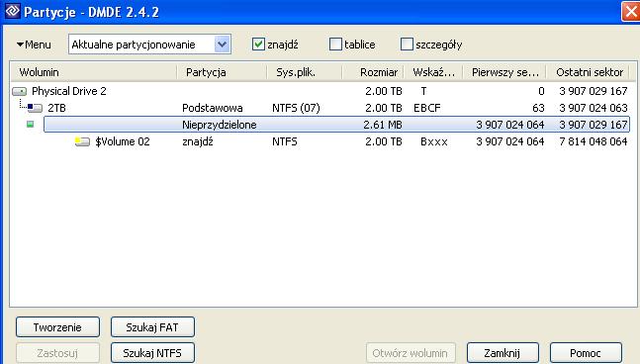Screen dimensions: 640x364
Task: Click the Bxxx indicator cell
Action: pyautogui.click(x=434, y=141)
